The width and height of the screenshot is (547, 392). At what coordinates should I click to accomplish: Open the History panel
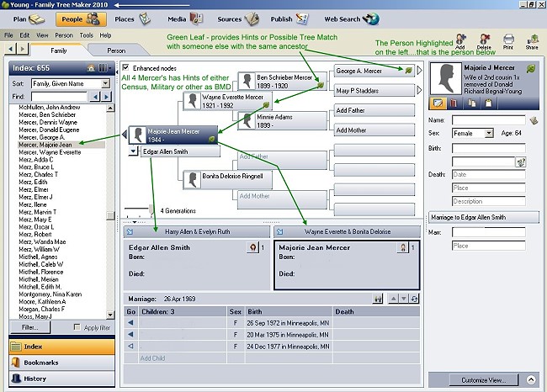click(61, 379)
